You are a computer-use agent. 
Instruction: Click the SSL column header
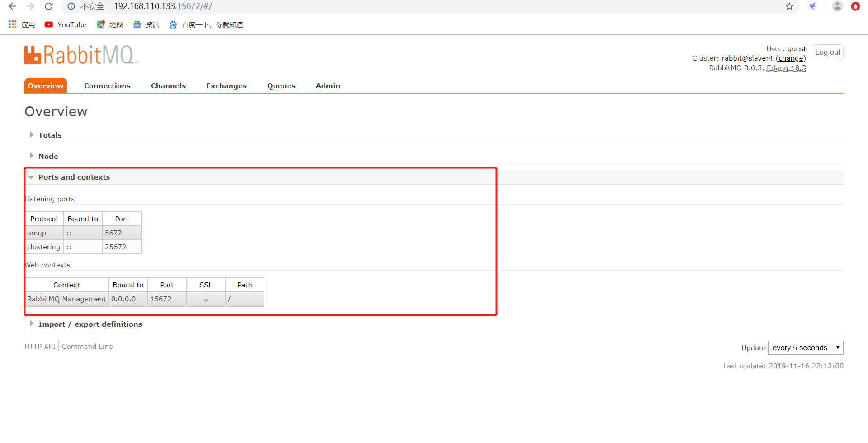tap(206, 285)
